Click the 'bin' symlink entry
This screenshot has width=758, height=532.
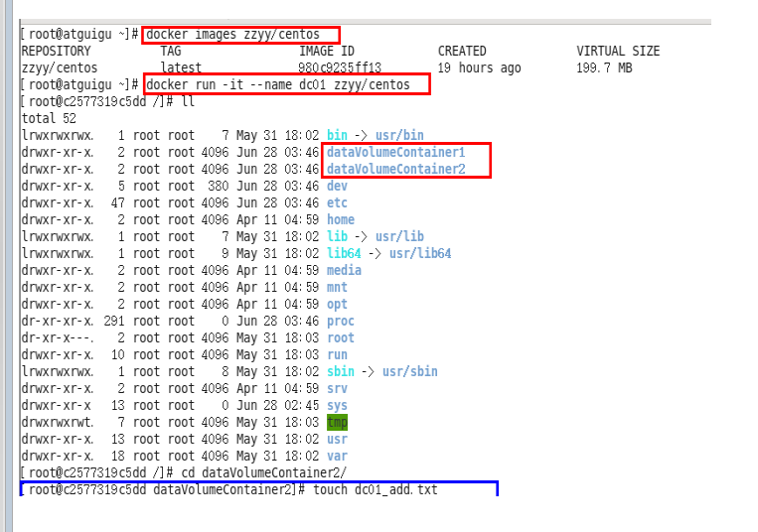pos(337,135)
